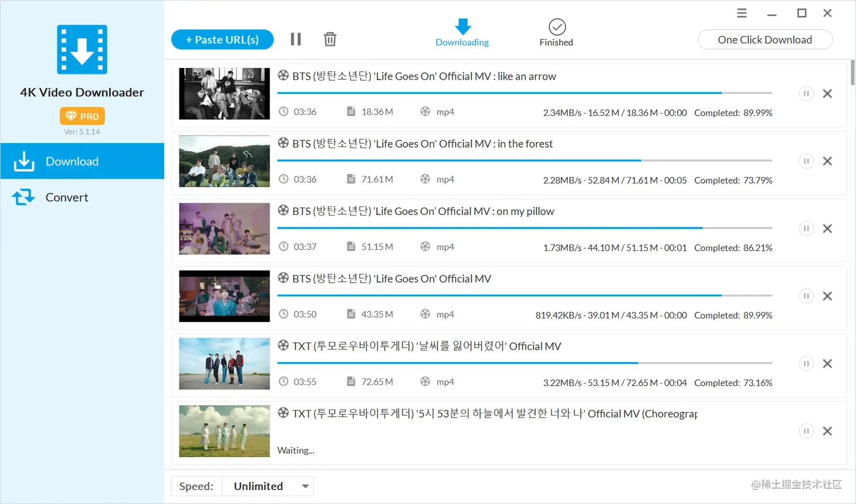The width and height of the screenshot is (856, 504).
Task: Pause the 'like an arrow' download
Action: coord(806,93)
